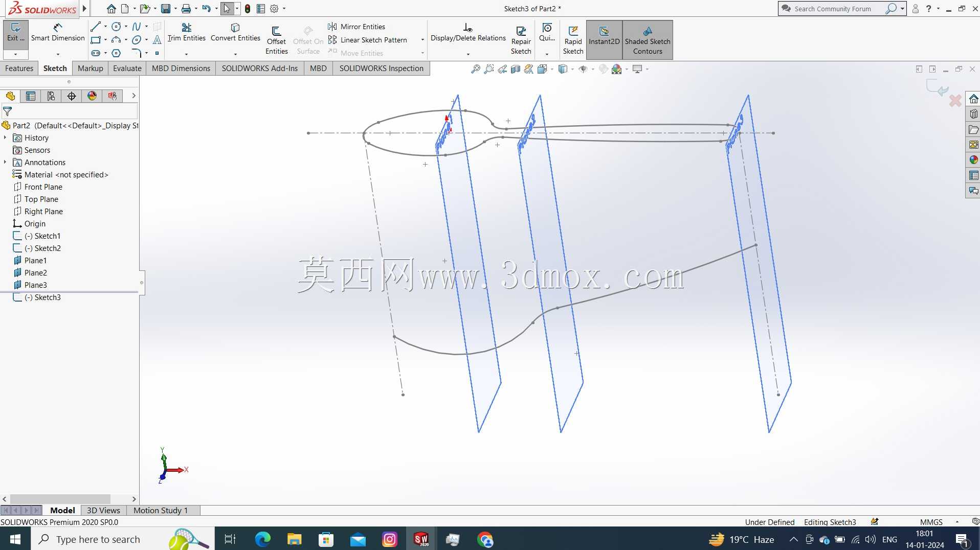Select the Trim Entities tool
The height and width of the screenshot is (550, 980).
click(x=186, y=33)
